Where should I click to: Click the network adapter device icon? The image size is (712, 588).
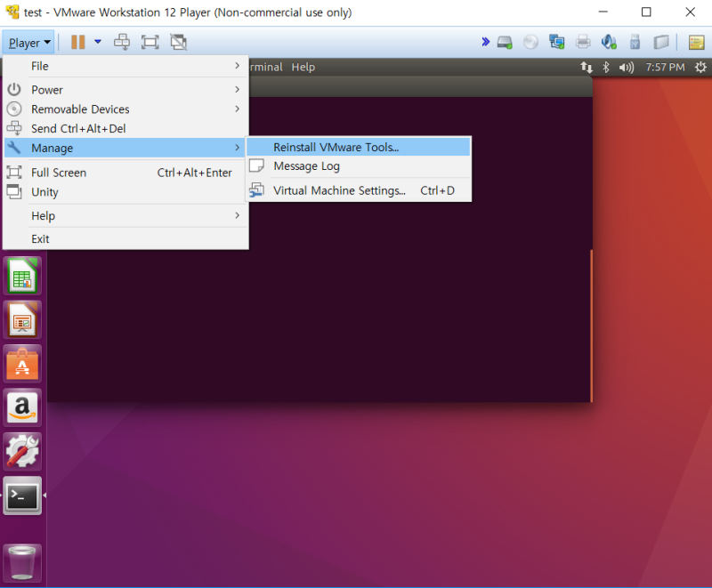click(x=557, y=42)
